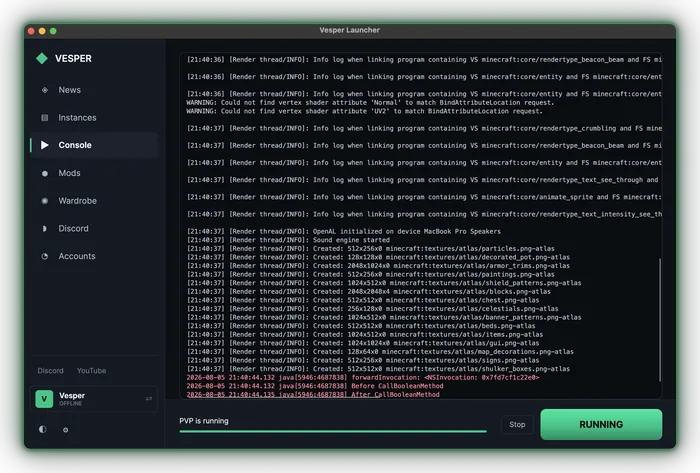Stop the running PVP instance

coord(517,424)
